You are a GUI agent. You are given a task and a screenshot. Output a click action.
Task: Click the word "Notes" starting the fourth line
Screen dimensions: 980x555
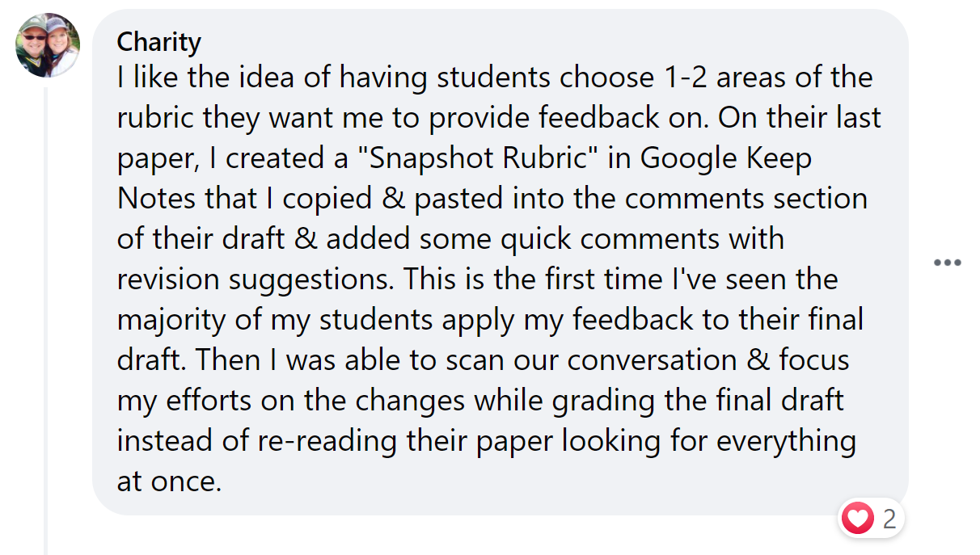[155, 199]
